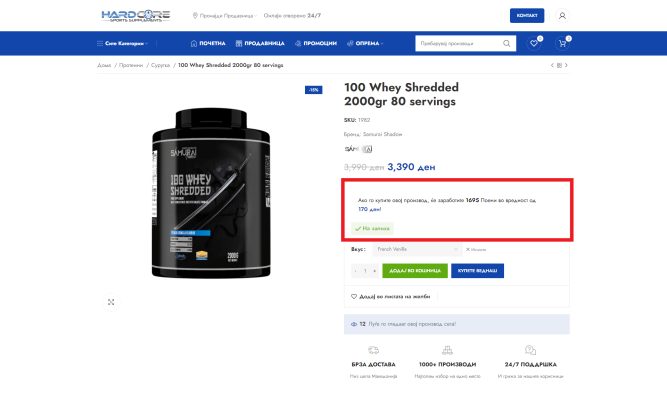Screen dimensions: 667x400
Task: Open the ПРОДАВНИЦА menu item
Action: tap(260, 43)
